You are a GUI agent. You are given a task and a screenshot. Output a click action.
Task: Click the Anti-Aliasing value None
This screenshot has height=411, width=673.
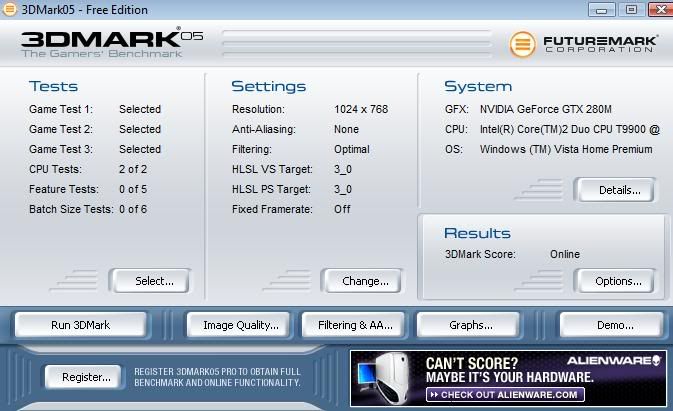coord(346,129)
